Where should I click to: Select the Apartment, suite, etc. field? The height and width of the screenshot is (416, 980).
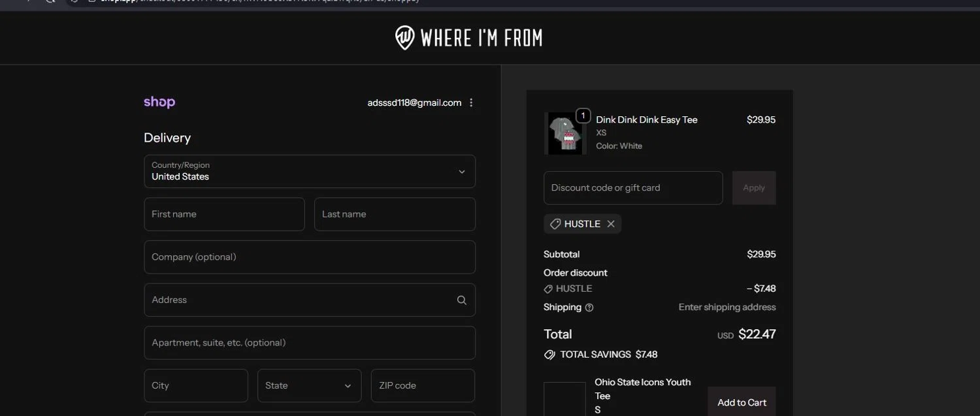point(310,343)
